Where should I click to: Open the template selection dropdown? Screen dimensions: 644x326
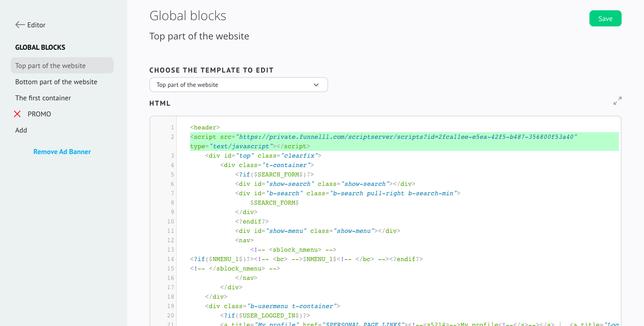238,85
